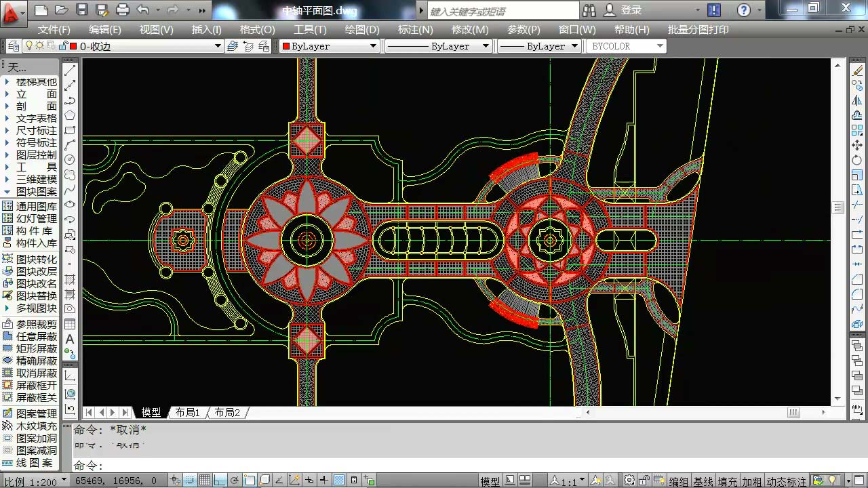Open Layer Properties Manager icon
The width and height of the screenshot is (868, 488).
coord(14,46)
